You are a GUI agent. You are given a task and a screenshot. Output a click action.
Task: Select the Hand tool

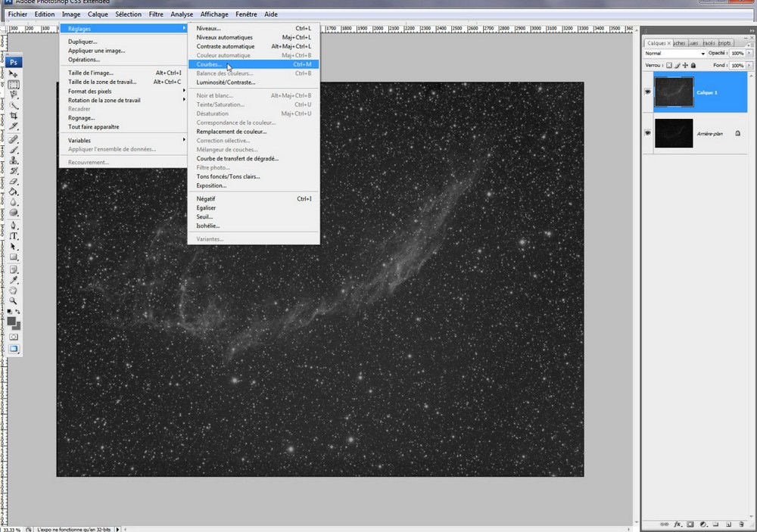point(14,291)
